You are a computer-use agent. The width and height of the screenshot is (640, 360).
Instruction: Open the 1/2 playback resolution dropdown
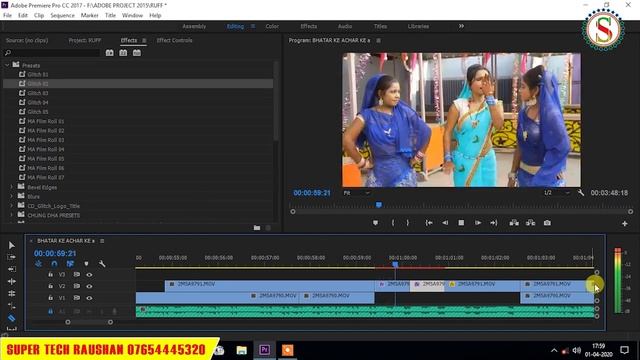[x=557, y=193]
